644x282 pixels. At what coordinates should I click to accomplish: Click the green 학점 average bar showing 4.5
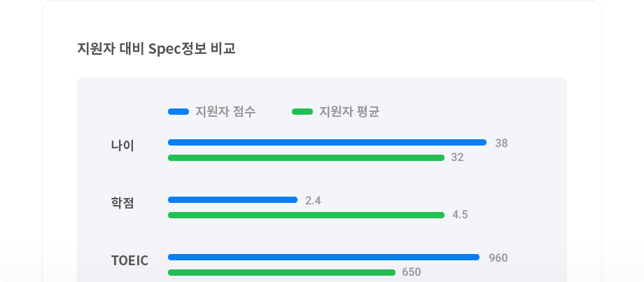click(307, 215)
